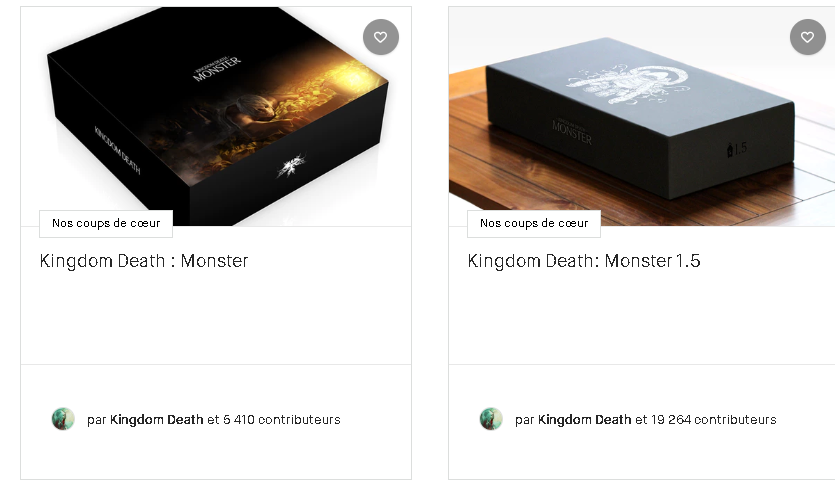This screenshot has width=835, height=491.
Task: Favorite the Kingdom Death : Monster project heart
Action: point(381,37)
